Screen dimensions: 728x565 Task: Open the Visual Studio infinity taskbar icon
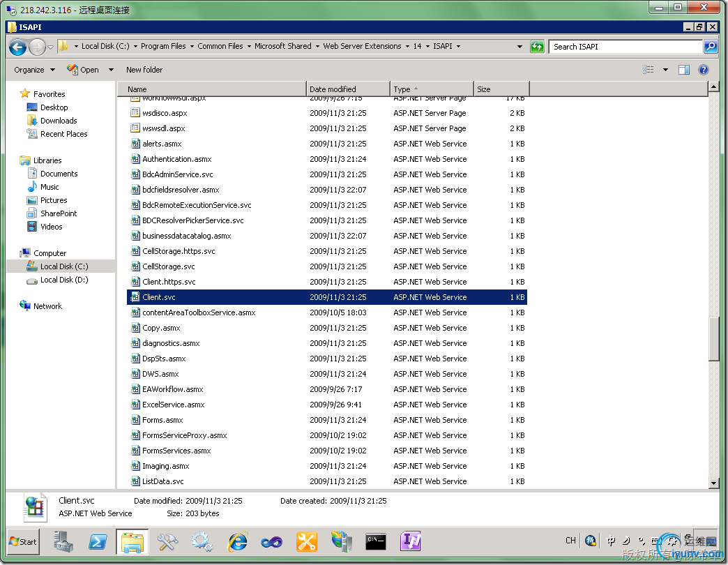click(x=272, y=542)
